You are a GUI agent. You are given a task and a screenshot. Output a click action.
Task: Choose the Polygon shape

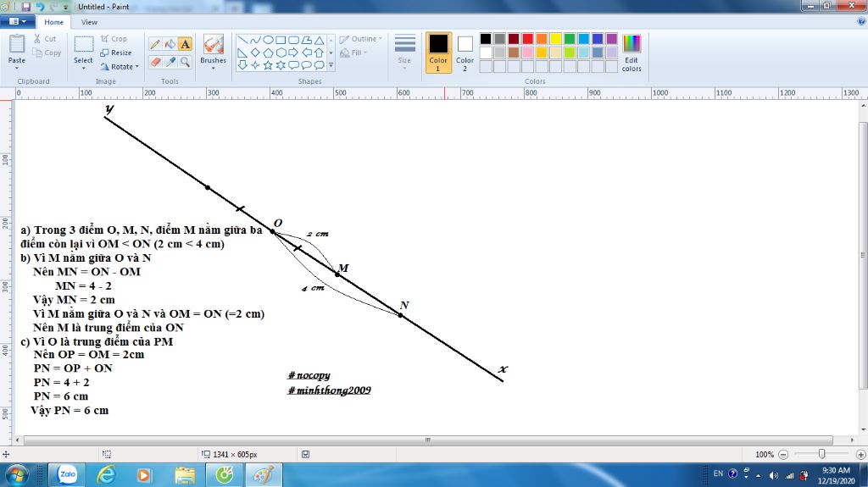[306, 40]
